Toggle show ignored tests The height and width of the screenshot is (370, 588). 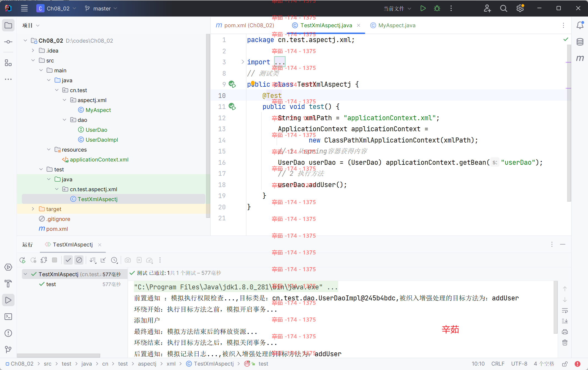79,260
